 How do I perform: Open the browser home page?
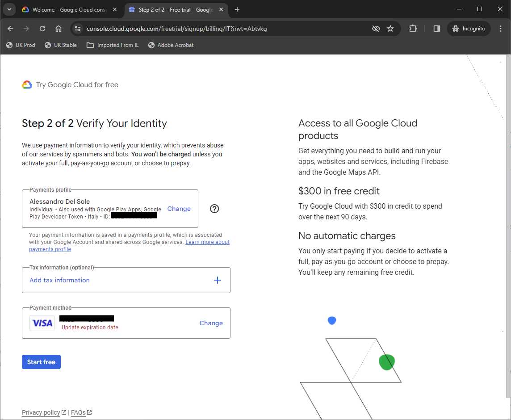[58, 28]
